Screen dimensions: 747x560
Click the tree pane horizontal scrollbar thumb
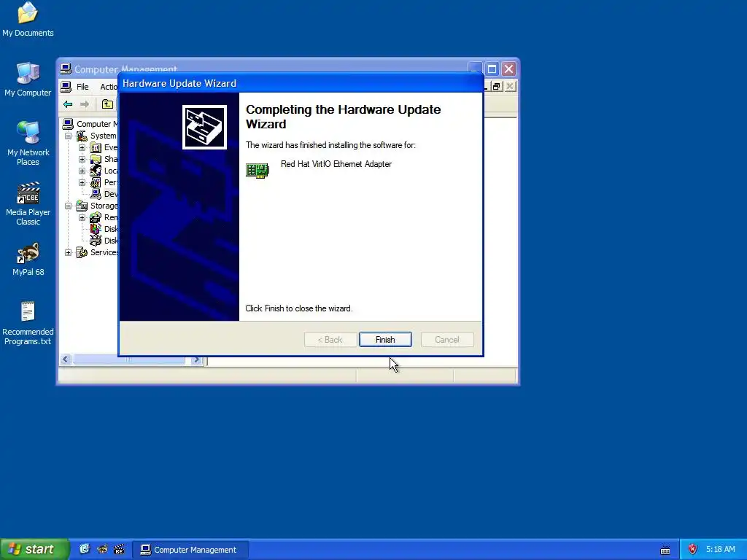click(128, 360)
